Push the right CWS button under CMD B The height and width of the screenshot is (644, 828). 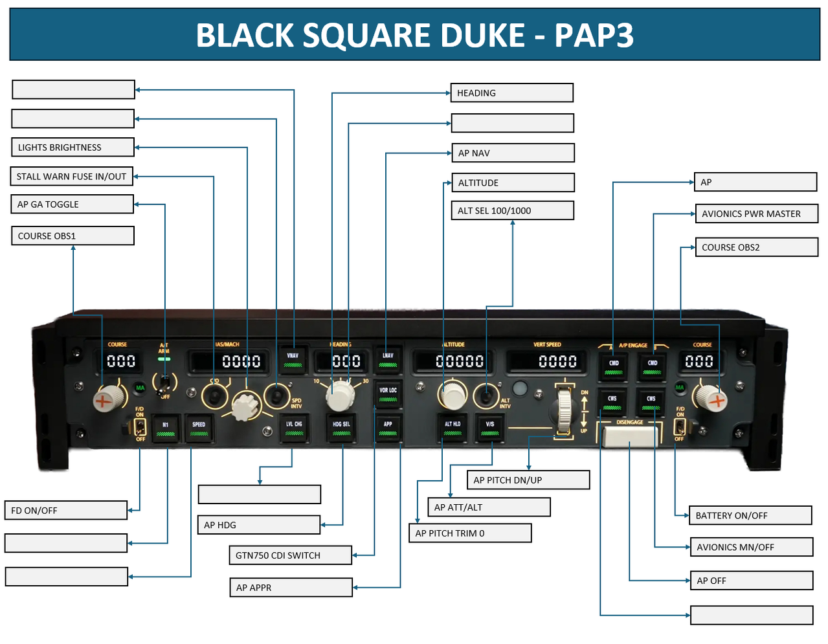click(x=651, y=402)
